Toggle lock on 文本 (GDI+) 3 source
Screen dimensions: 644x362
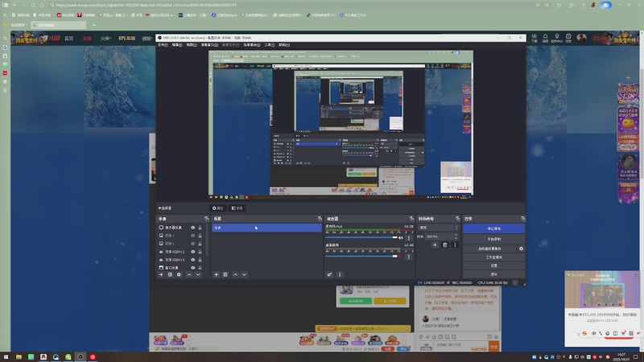click(200, 260)
